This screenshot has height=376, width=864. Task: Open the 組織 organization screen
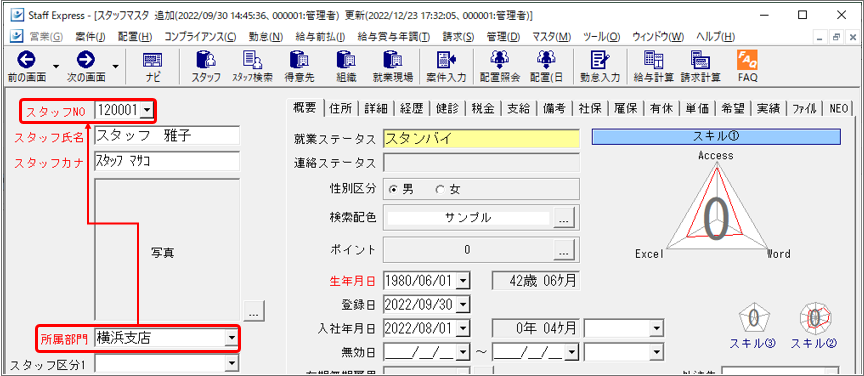(x=345, y=67)
